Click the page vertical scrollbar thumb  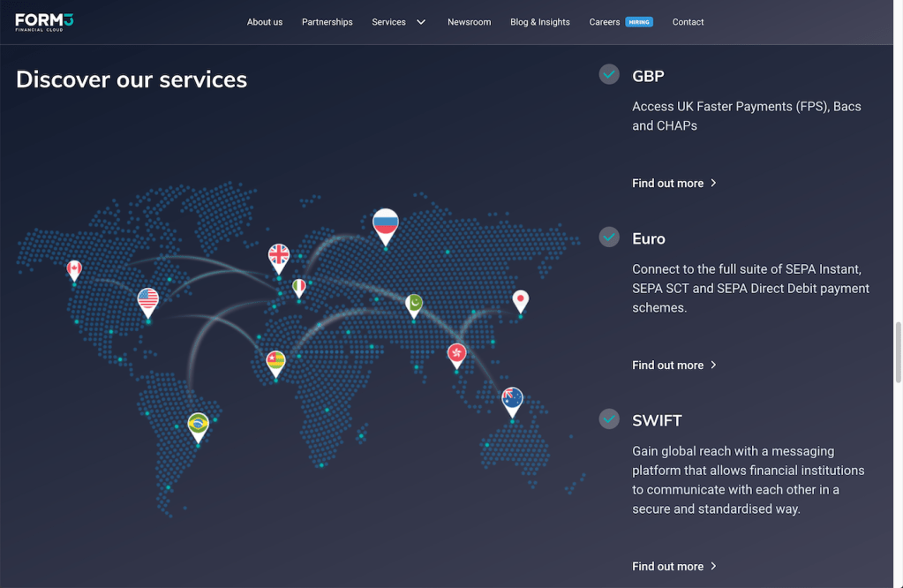[x=899, y=351]
